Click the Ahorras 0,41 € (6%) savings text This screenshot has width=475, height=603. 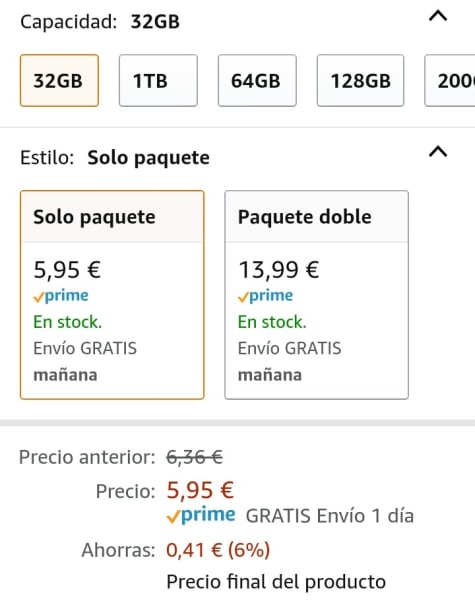pyautogui.click(x=176, y=550)
